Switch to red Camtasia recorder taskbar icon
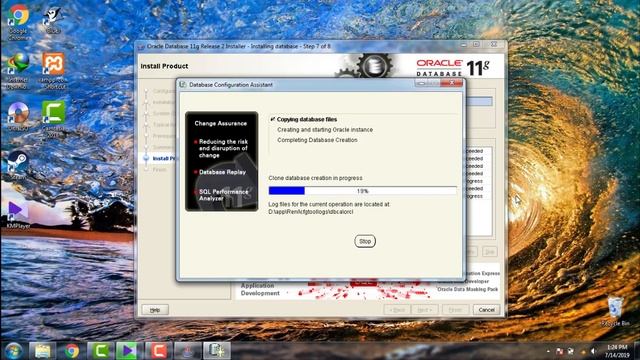Screen dimensions: 640x360 pyautogui.click(x=158, y=351)
